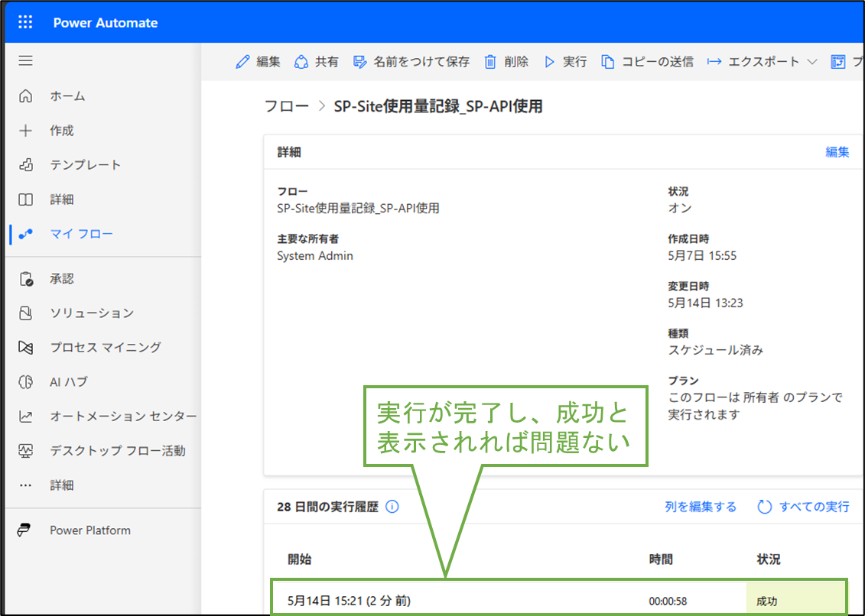Click the 00:00:58 duration value

[x=668, y=601]
